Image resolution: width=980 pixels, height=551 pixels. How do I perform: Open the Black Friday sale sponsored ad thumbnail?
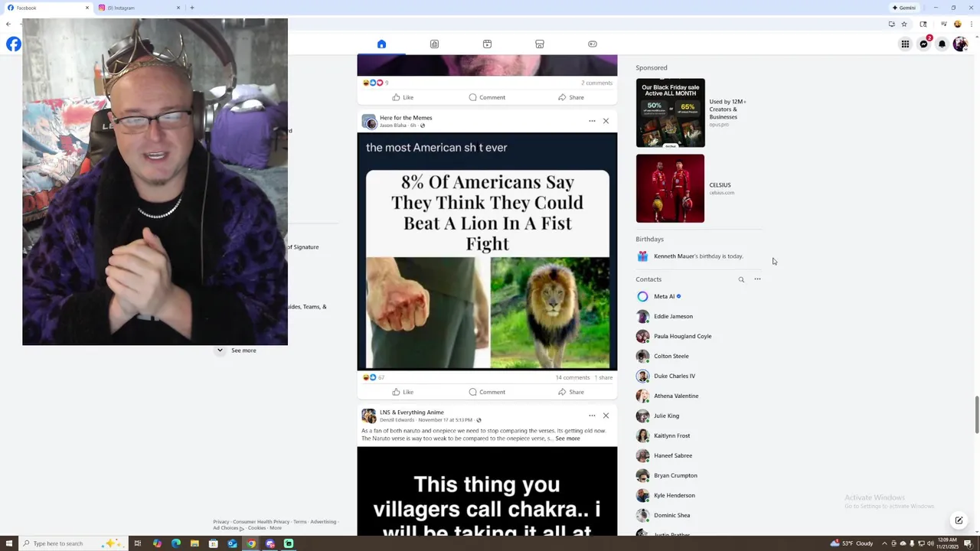670,112
